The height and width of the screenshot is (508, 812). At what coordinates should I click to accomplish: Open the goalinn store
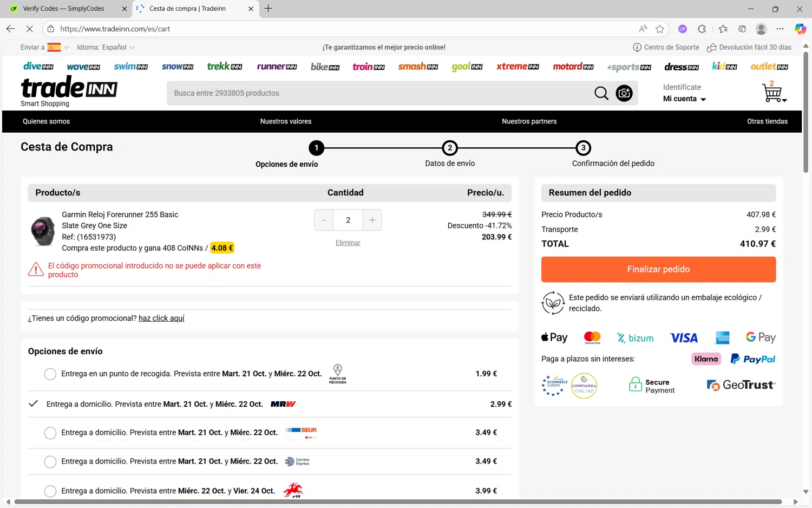[x=467, y=67]
